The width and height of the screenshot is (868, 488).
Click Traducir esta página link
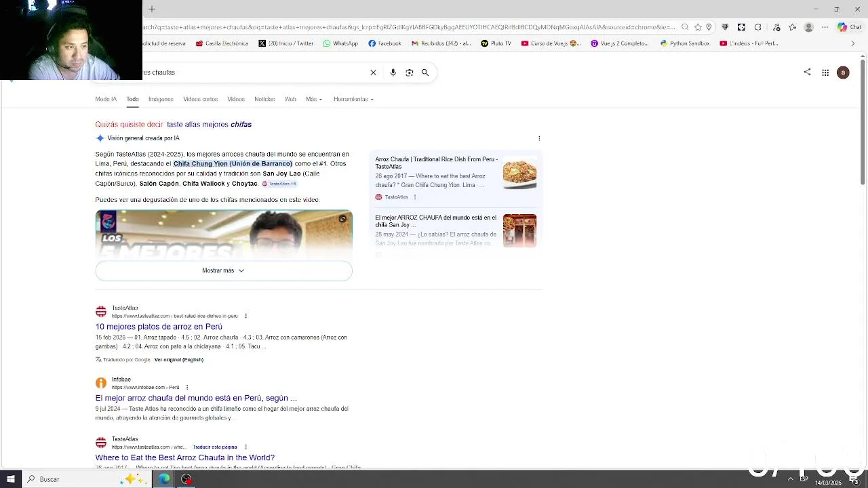point(215,447)
